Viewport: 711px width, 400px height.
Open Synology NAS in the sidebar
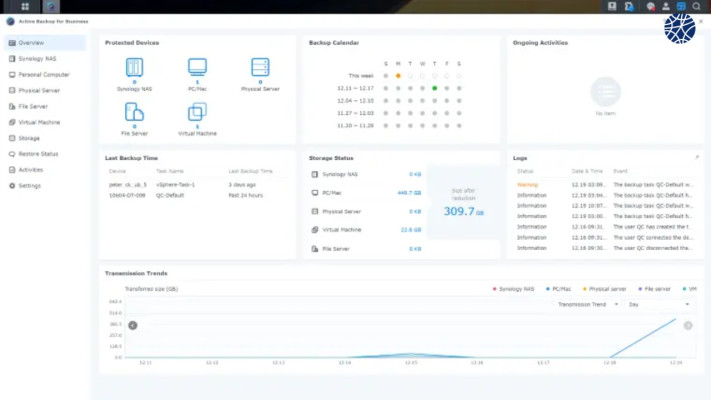point(45,59)
